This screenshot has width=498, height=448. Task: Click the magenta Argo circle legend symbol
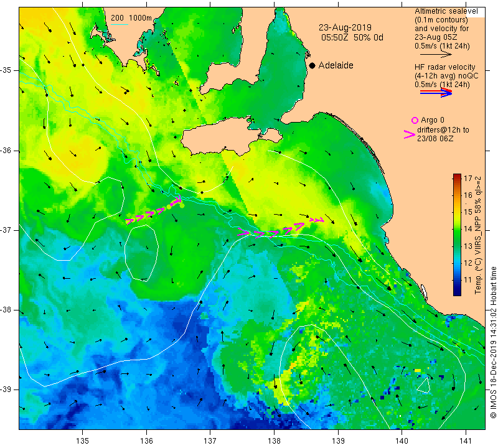coord(415,120)
